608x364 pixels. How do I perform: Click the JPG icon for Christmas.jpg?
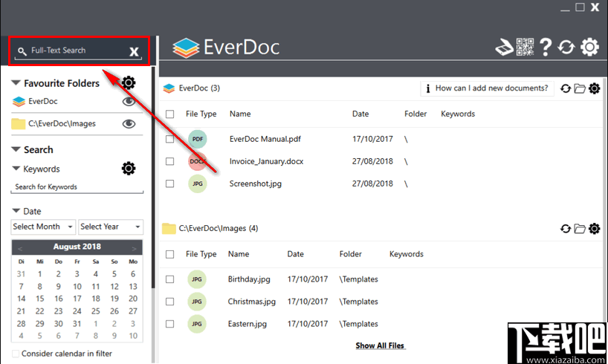pyautogui.click(x=196, y=302)
